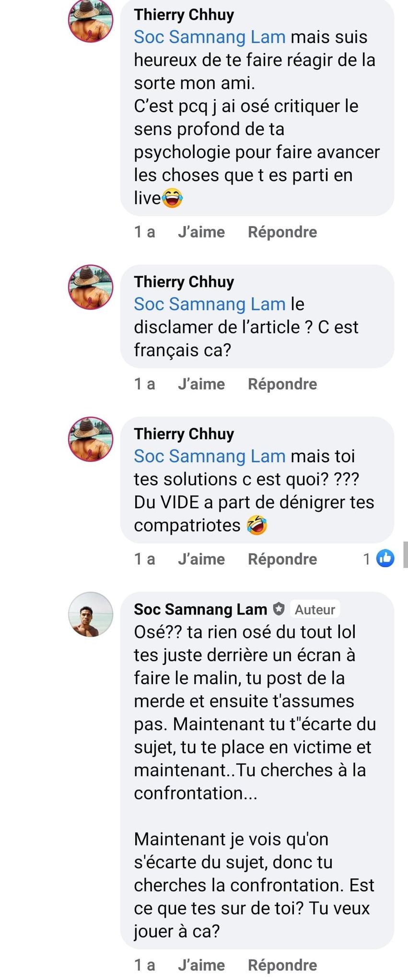This screenshot has height=980, width=408.
Task: Reply to the 'disclamer de l'article' comment
Action: pyautogui.click(x=282, y=384)
